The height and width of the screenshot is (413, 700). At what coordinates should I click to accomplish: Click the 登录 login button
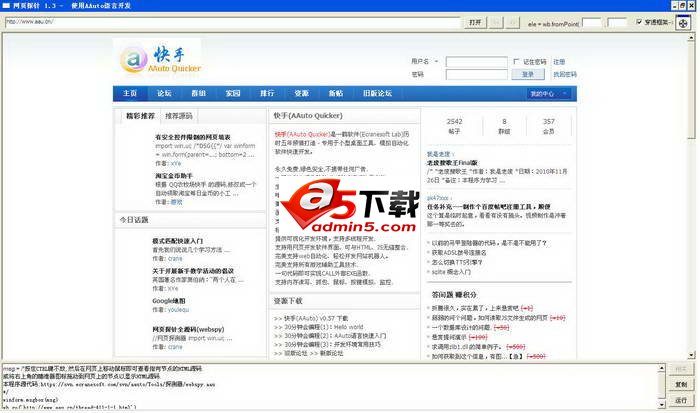527,74
